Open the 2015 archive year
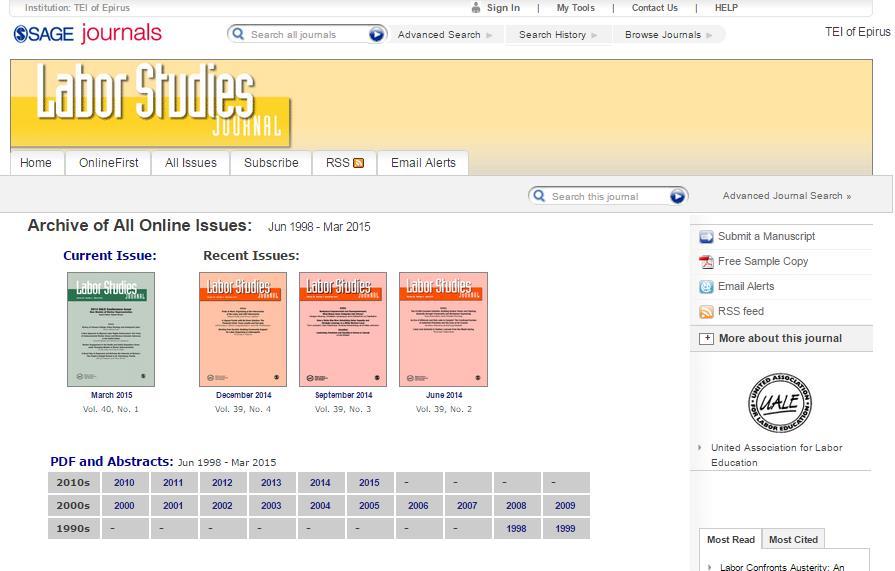The height and width of the screenshot is (571, 895). tap(369, 482)
